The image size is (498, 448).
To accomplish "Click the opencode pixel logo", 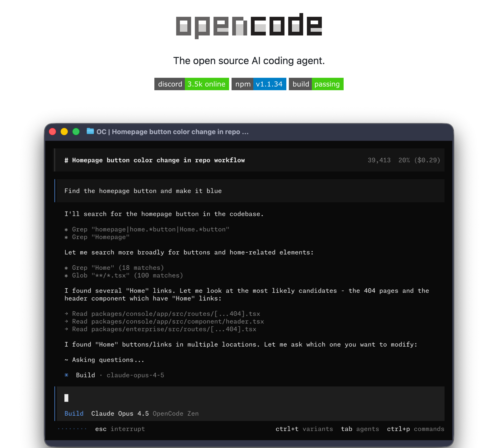I will coord(249,26).
